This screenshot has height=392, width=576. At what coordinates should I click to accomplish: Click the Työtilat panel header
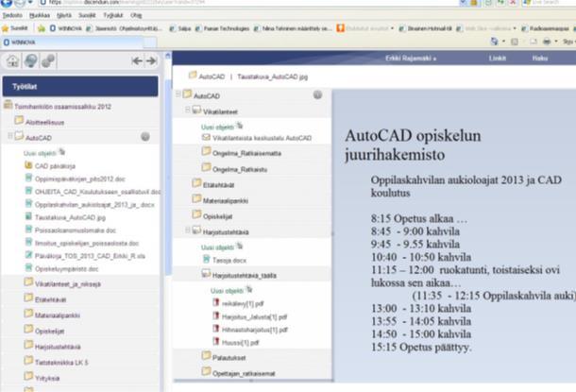click(80, 86)
